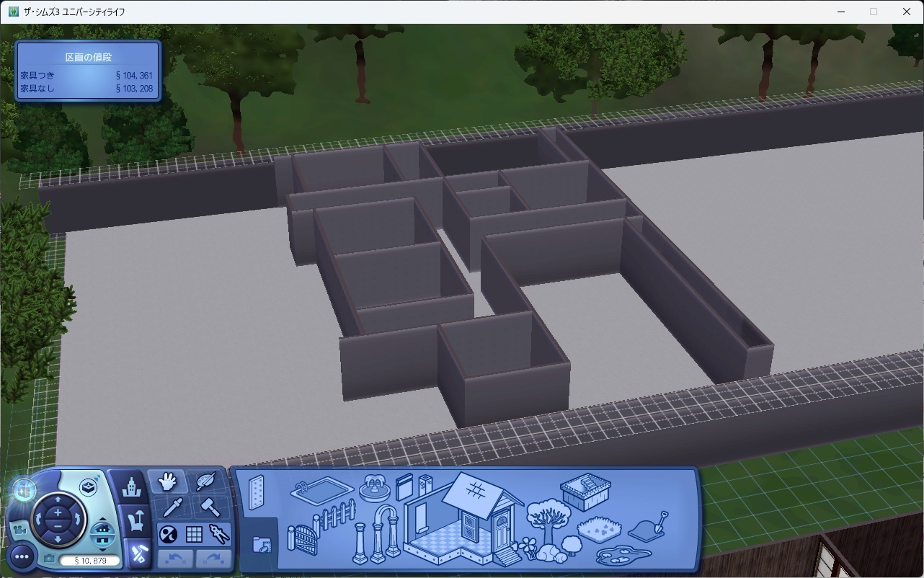Toggle the build grid display
The height and width of the screenshot is (578, 924).
coord(194,534)
